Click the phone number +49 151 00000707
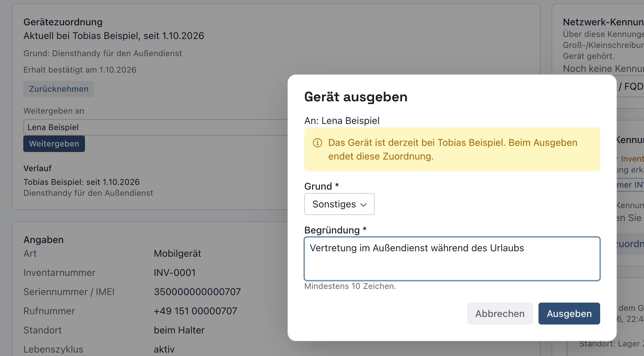The width and height of the screenshot is (644, 356). 195,311
